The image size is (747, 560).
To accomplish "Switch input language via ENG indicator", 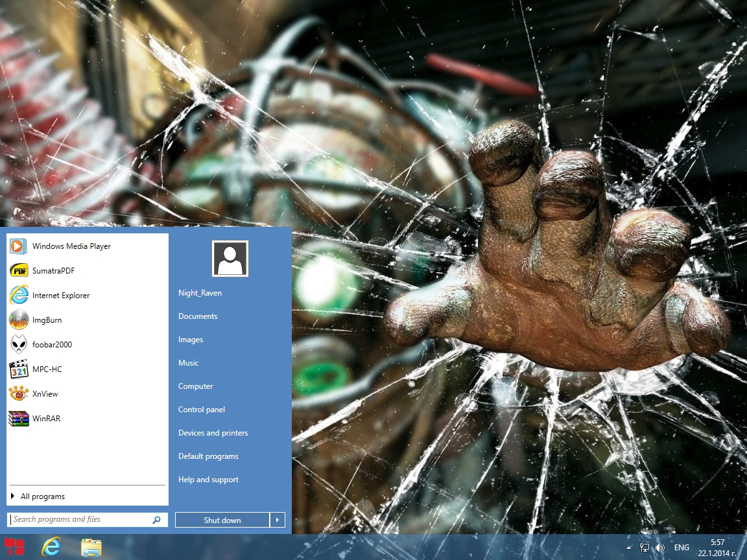I will pos(682,548).
